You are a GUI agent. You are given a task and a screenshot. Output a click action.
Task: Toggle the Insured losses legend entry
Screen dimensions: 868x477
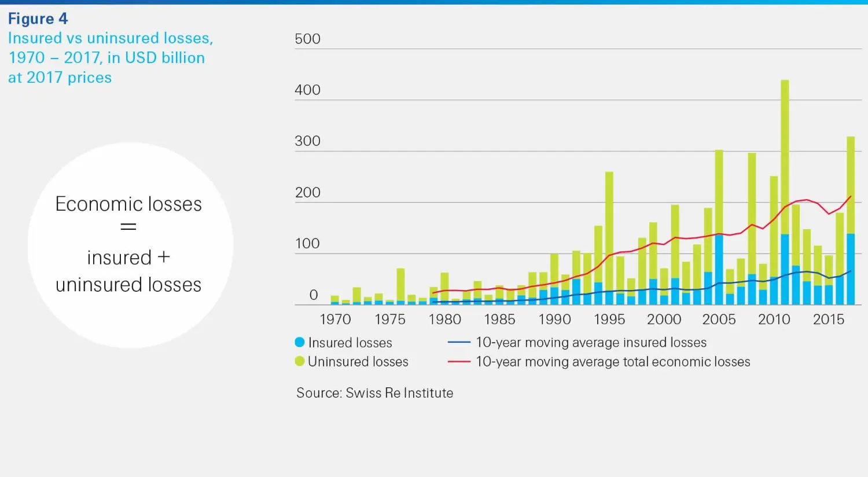pos(346,342)
